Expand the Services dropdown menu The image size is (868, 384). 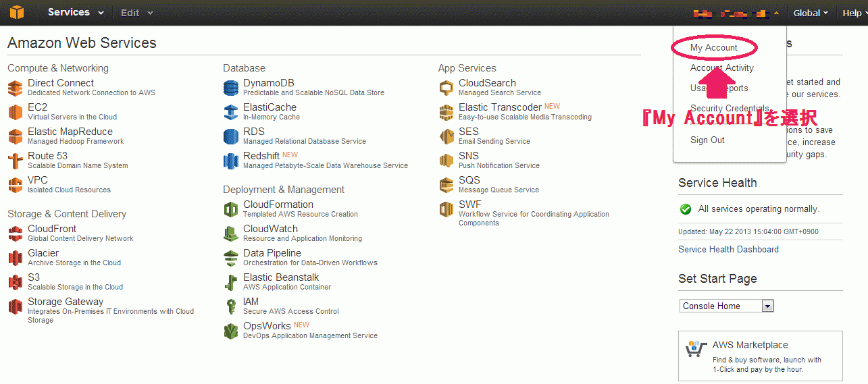click(76, 12)
